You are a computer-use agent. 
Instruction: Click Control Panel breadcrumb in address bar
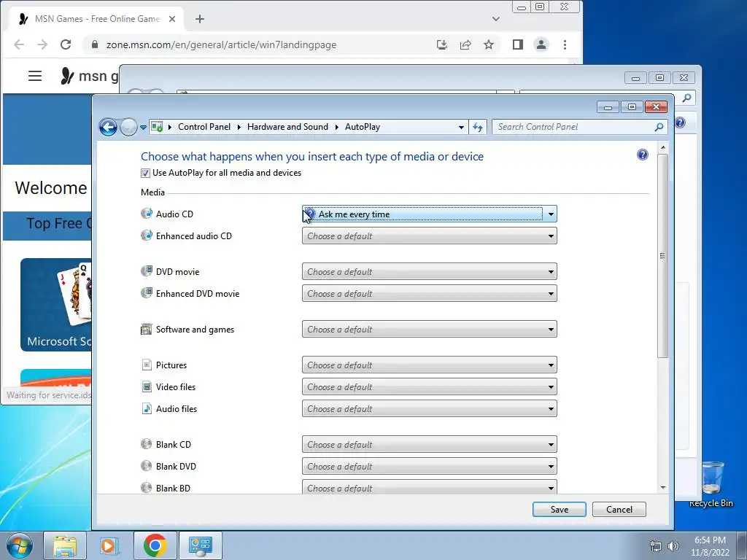204,127
